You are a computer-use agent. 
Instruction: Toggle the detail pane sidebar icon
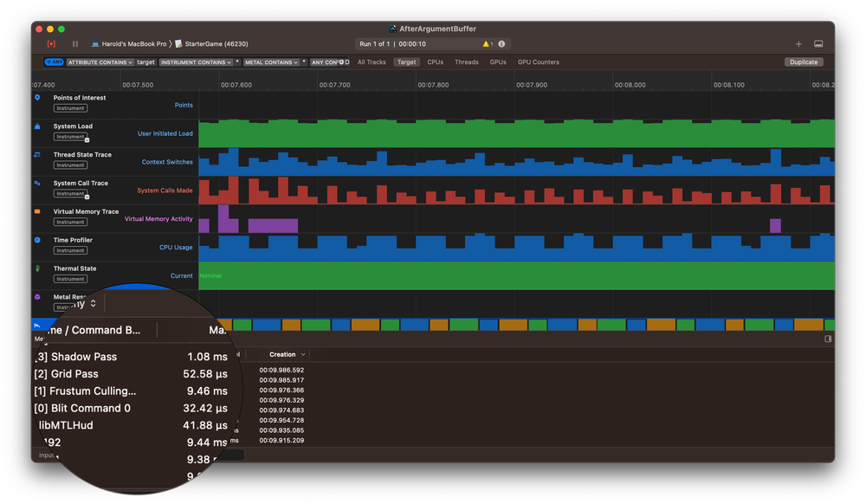point(828,339)
